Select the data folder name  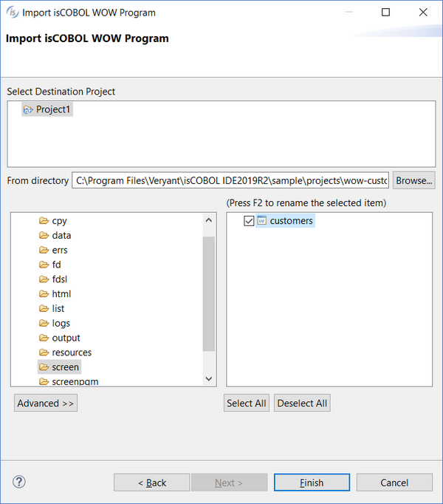[x=61, y=236]
